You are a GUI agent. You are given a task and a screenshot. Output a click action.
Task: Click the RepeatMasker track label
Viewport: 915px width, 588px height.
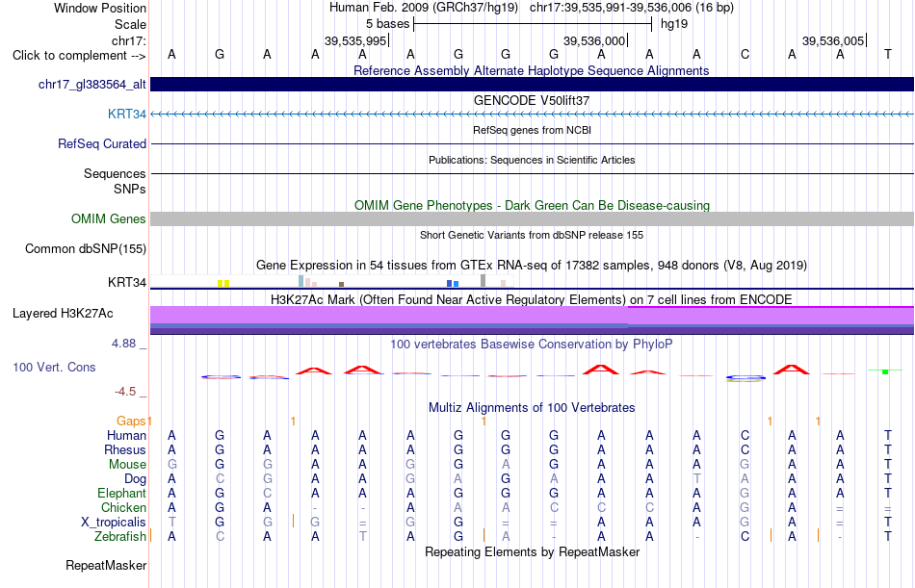106,565
